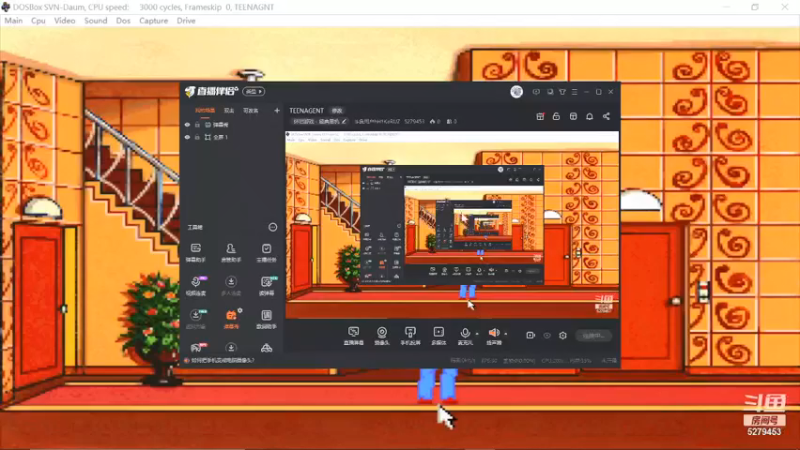The image size is (800, 450).
Task: Toggle visibility of the full-screen source layer
Action: tap(187, 137)
